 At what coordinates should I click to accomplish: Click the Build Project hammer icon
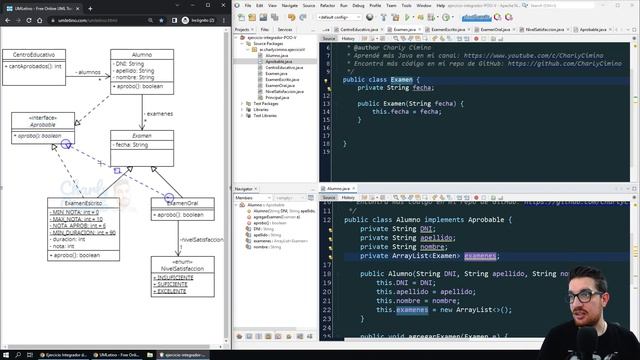tap(384, 17)
